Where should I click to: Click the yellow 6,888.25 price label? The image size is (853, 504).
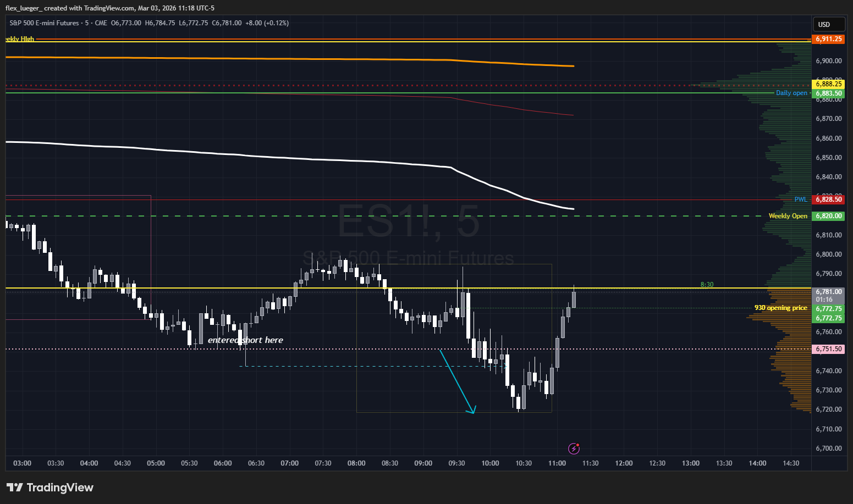point(828,84)
